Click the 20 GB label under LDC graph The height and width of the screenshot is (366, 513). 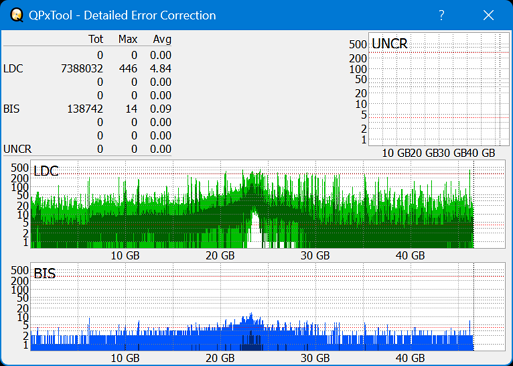[220, 256]
